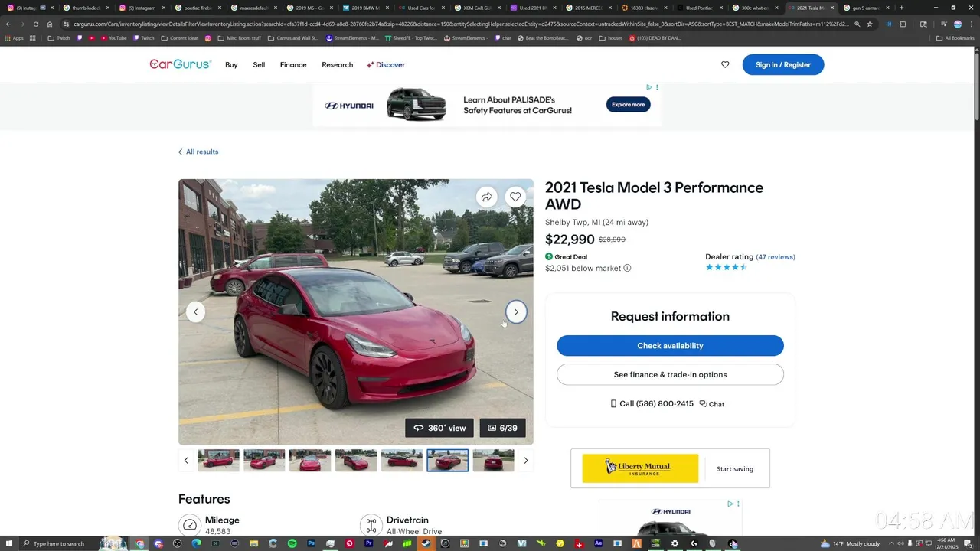Click Windows Start button
980x551 pixels.
(x=8, y=543)
